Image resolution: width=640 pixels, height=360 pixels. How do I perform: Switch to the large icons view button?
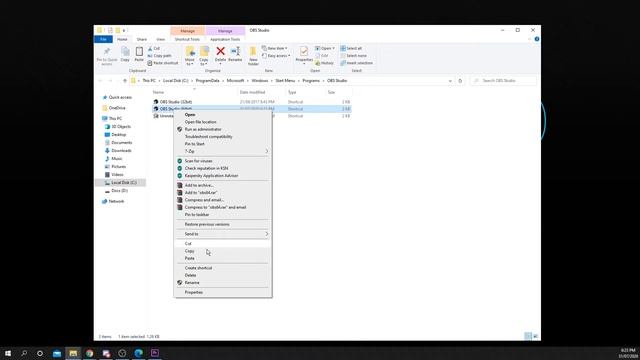(536, 336)
